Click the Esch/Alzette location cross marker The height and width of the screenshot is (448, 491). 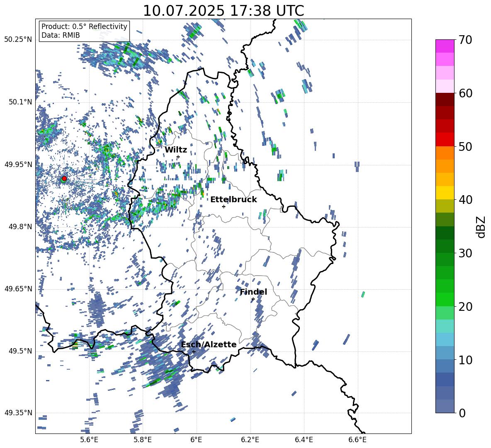coord(194,351)
